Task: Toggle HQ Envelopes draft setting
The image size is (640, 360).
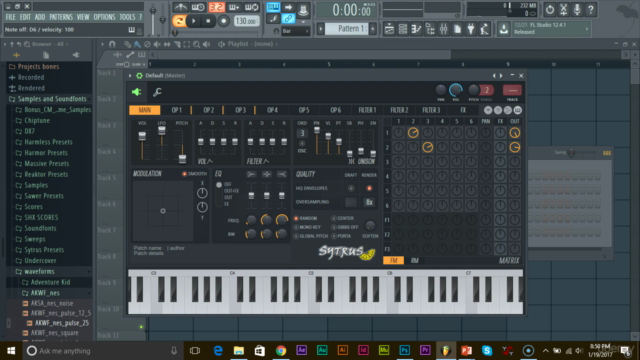Action: tap(351, 188)
